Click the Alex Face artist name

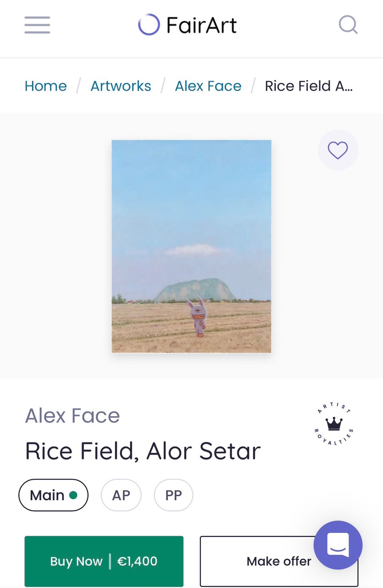(72, 416)
